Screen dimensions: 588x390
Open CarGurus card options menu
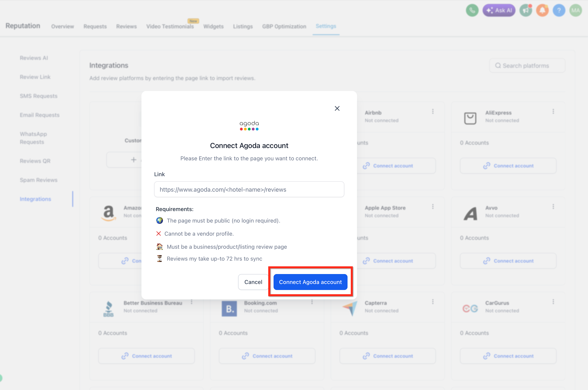553,302
